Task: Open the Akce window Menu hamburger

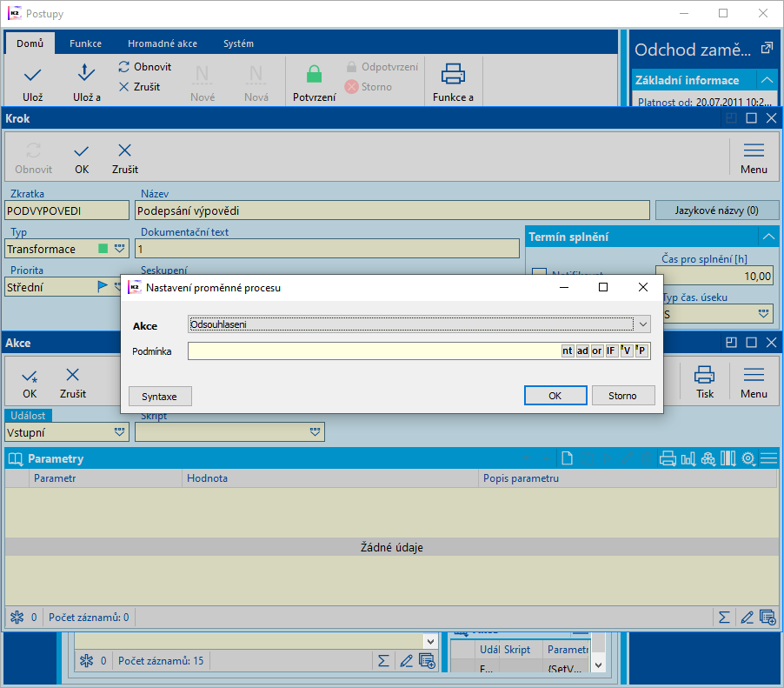Action: pyautogui.click(x=754, y=375)
